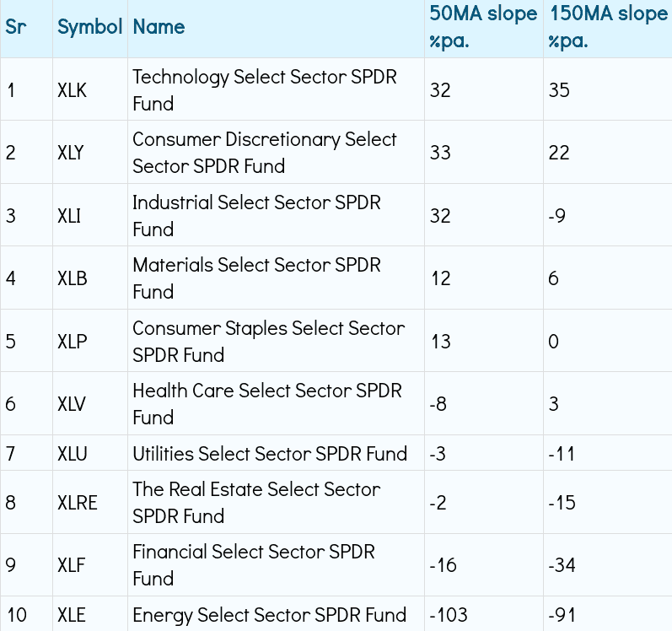
Task: Sort by Symbol column header
Action: click(x=89, y=26)
